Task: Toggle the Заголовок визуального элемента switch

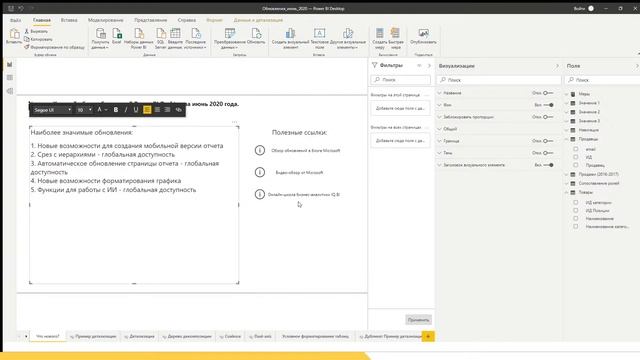Action: coord(548,165)
